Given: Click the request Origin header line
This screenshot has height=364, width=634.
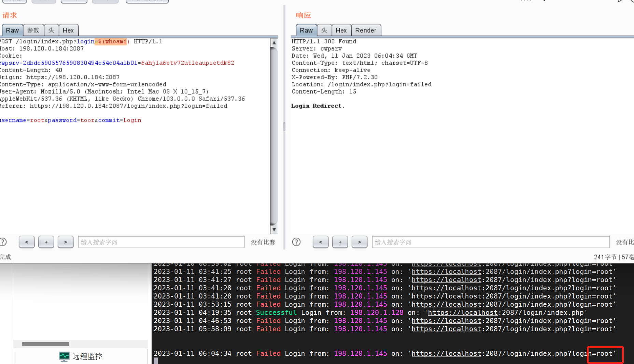Looking at the screenshot, I should (60, 77).
